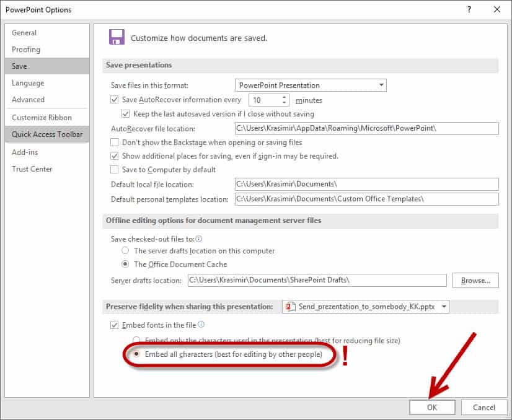Increase AutoRecover minutes with up arrow
This screenshot has width=512, height=420.
coord(284,97)
